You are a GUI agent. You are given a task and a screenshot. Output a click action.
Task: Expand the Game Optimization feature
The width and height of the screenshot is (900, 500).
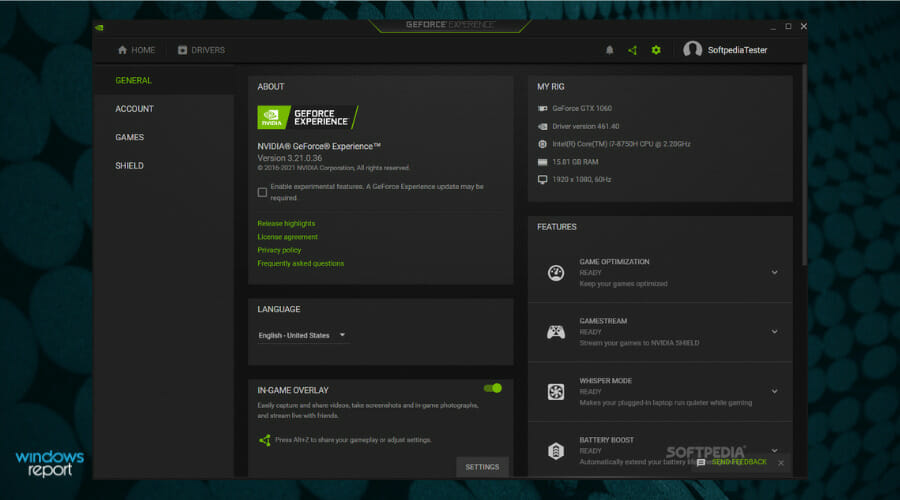[x=774, y=273]
